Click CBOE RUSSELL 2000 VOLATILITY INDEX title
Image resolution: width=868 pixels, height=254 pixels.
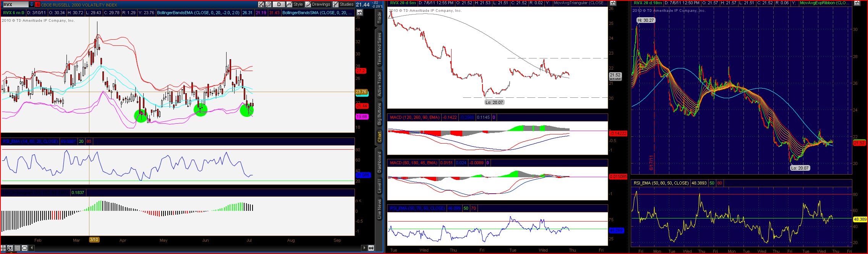[x=79, y=5]
